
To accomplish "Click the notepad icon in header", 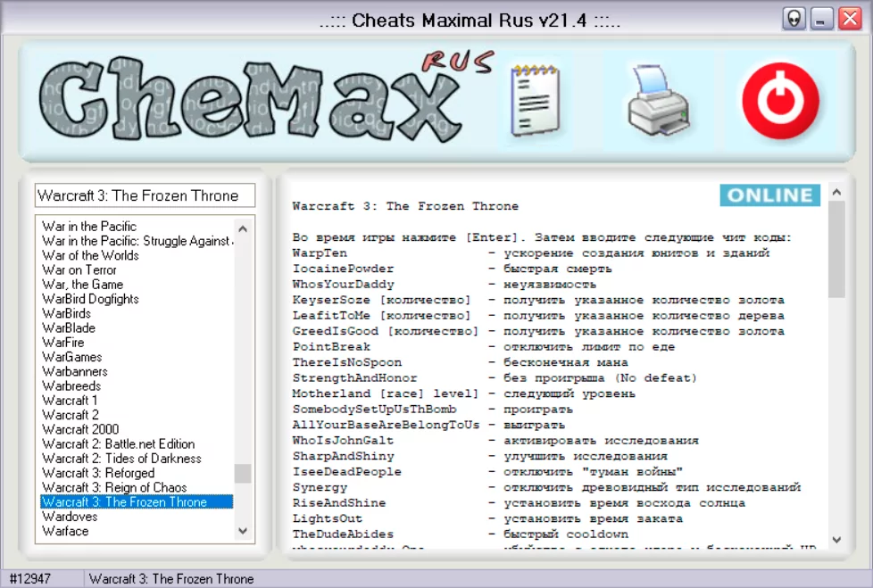I will [535, 100].
